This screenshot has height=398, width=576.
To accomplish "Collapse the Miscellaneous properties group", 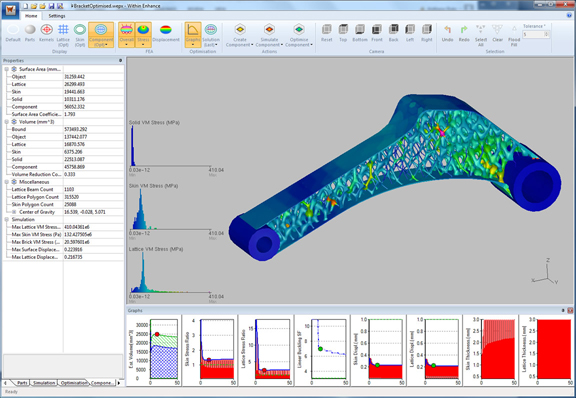I will click(7, 182).
